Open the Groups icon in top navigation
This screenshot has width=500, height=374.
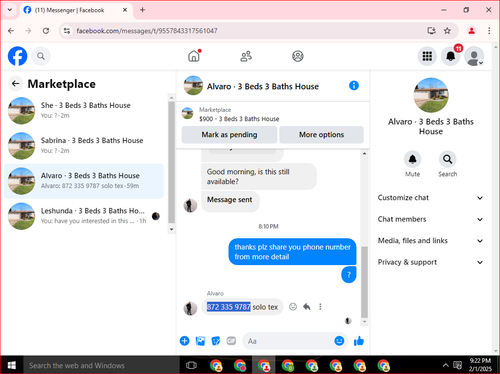(x=298, y=56)
